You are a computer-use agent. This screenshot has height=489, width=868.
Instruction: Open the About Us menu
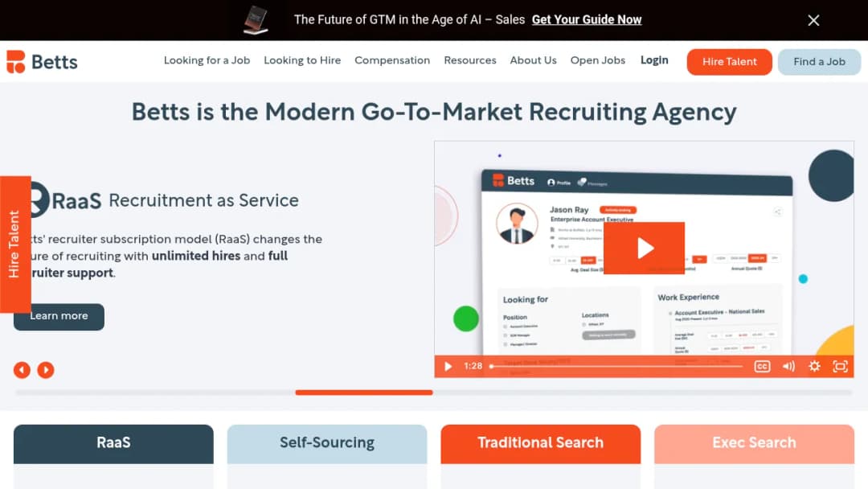(x=533, y=60)
